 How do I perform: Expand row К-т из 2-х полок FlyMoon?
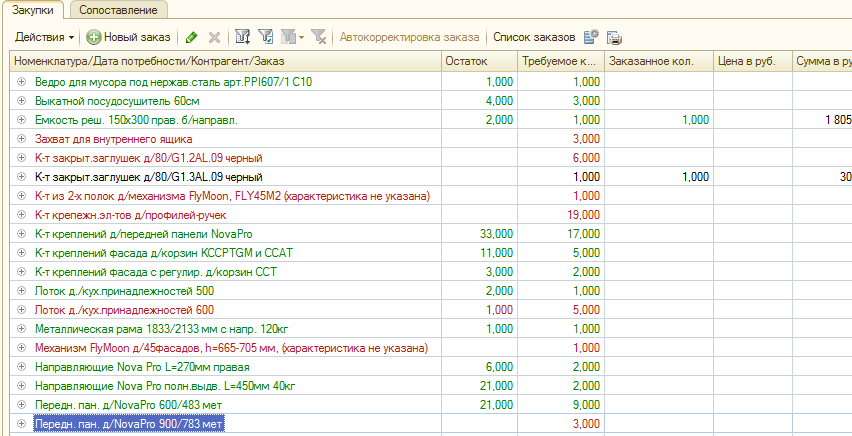(21, 196)
